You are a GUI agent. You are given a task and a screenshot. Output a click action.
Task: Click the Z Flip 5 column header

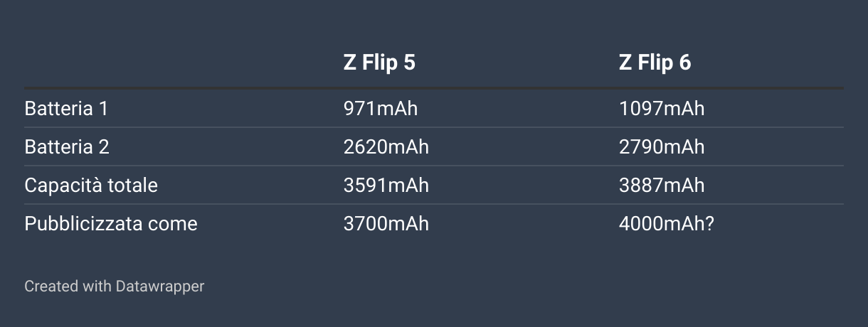(x=379, y=63)
